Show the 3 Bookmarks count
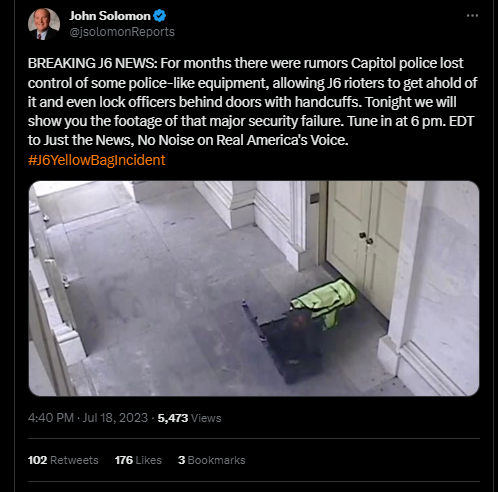 [x=212, y=460]
